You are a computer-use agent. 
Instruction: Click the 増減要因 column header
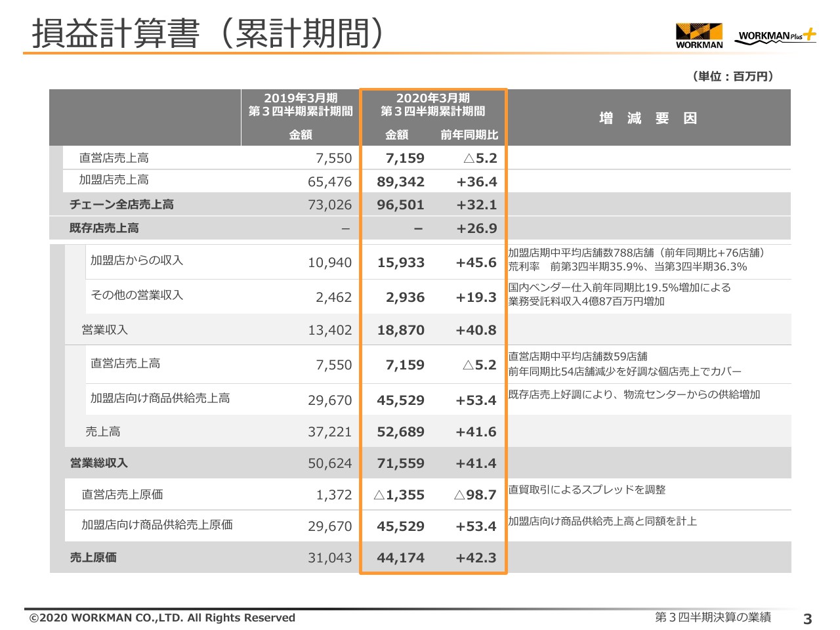648,118
